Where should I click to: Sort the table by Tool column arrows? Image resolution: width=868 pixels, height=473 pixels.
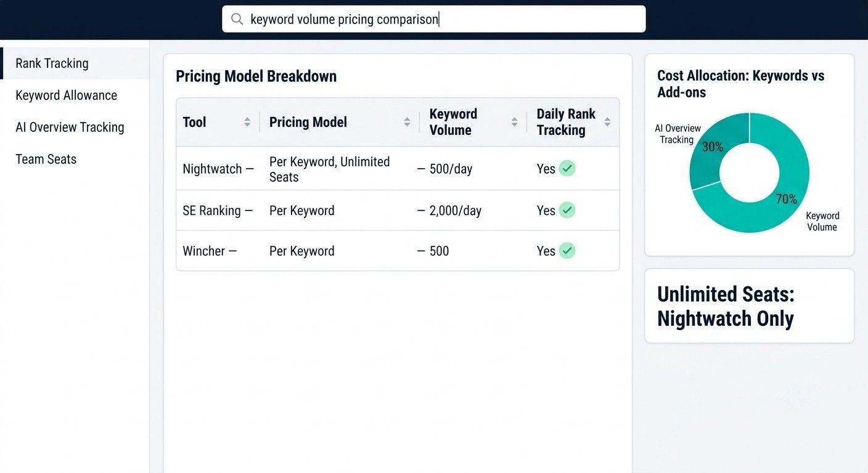pos(247,122)
